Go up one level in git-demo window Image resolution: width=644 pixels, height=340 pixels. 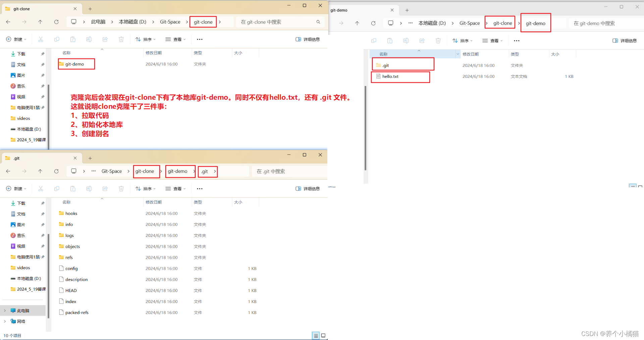pos(357,23)
